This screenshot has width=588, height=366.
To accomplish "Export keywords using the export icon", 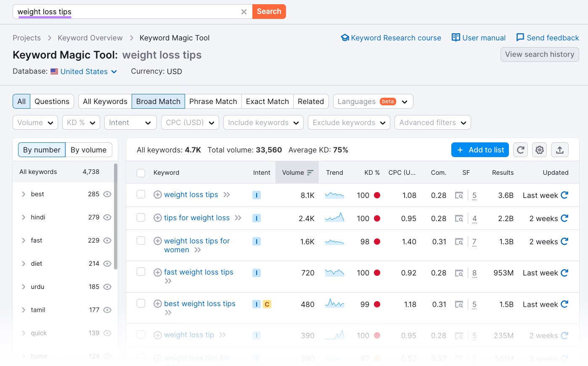I will (x=560, y=150).
